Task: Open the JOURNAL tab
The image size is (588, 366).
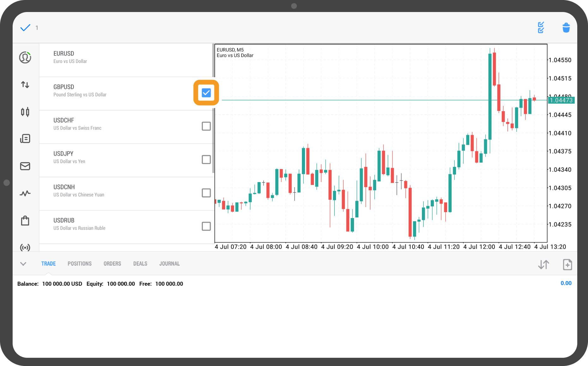Action: click(x=169, y=264)
